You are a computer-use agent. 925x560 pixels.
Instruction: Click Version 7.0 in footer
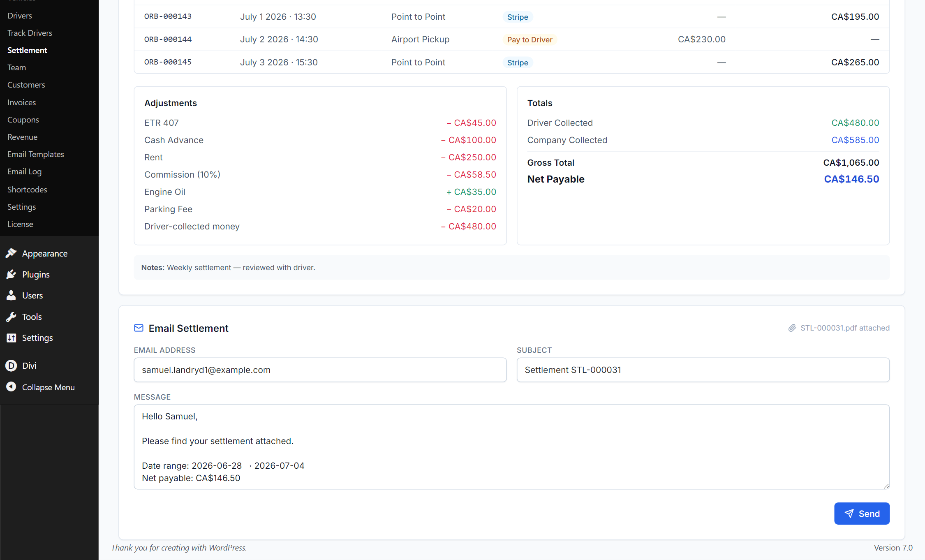pos(893,548)
